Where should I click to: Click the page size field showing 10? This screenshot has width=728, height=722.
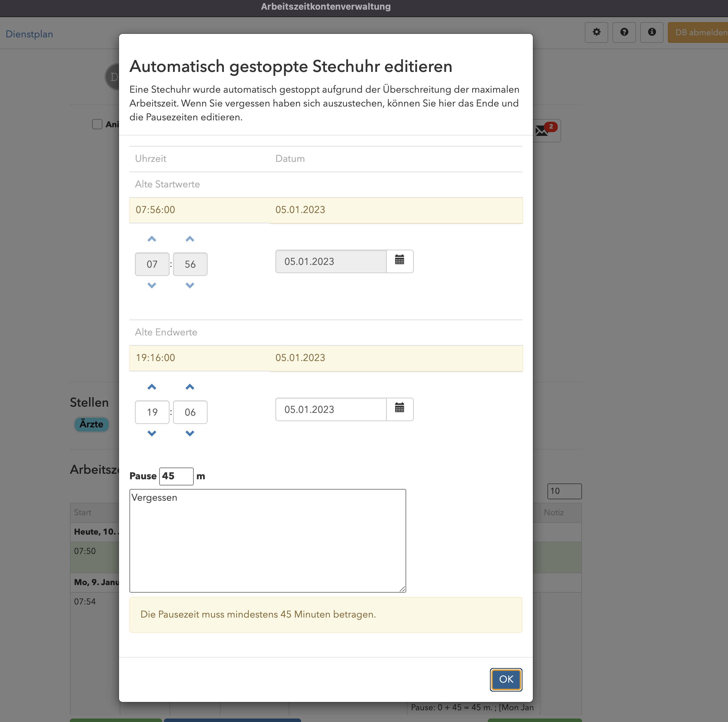[x=564, y=491]
